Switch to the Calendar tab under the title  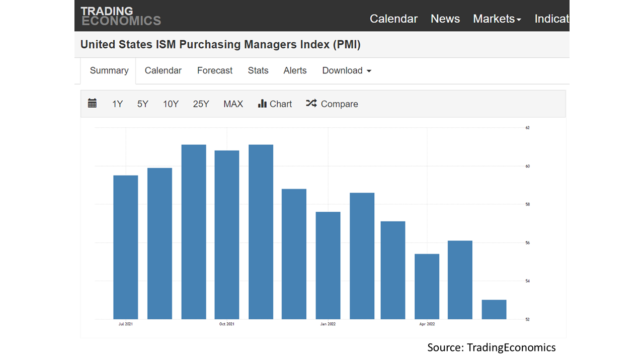click(x=163, y=70)
